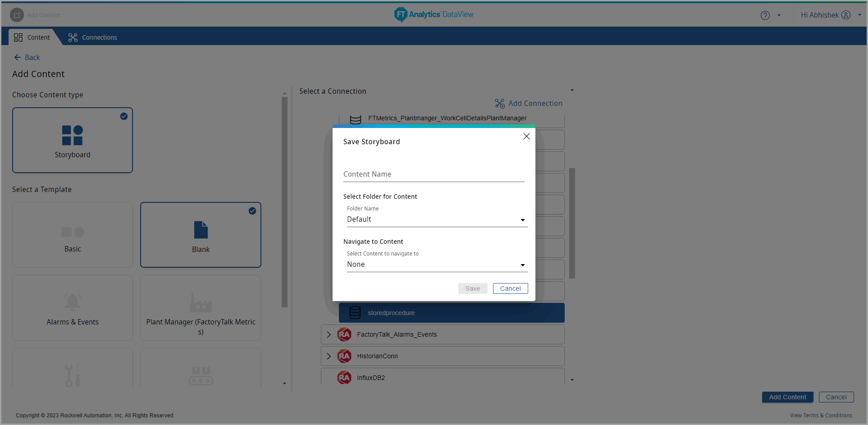Select the Storyboard content type card

tap(73, 140)
